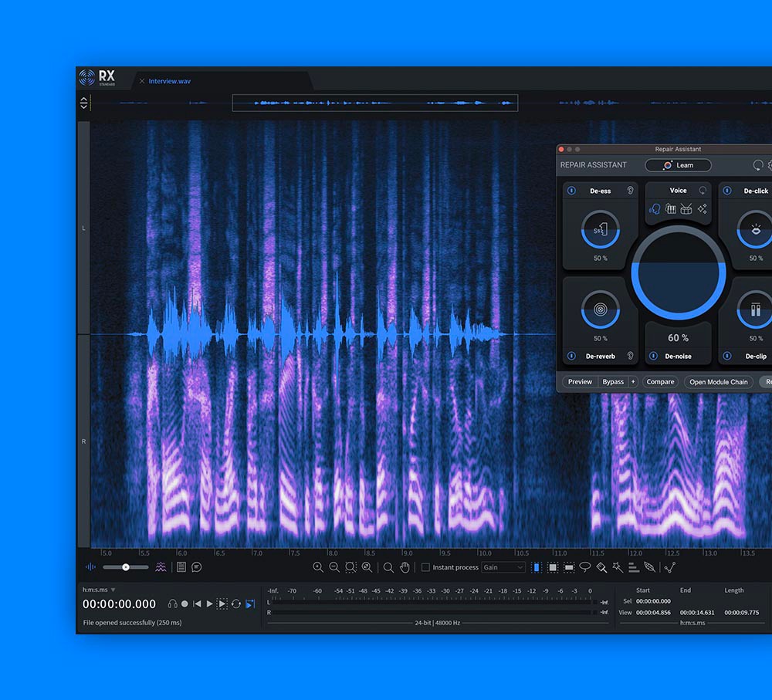The image size is (772, 700).
Task: Enable the Instant process checkbox
Action: (425, 567)
